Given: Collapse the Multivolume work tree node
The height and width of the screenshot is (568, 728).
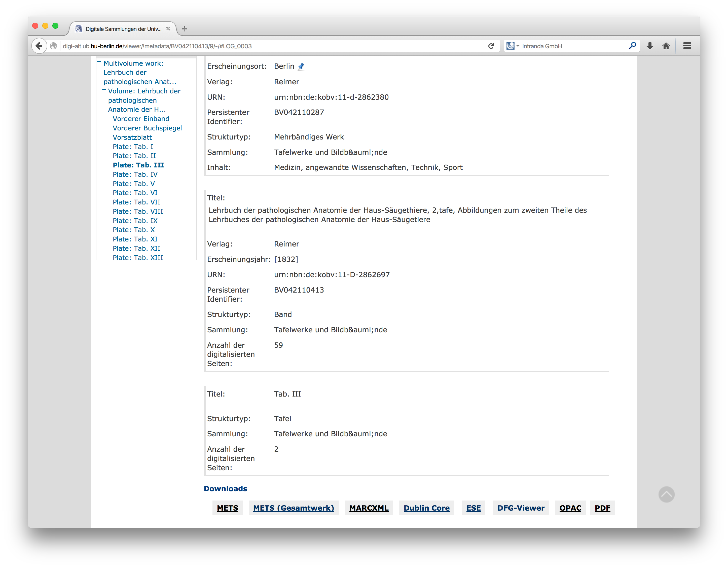Looking at the screenshot, I should click(x=99, y=62).
